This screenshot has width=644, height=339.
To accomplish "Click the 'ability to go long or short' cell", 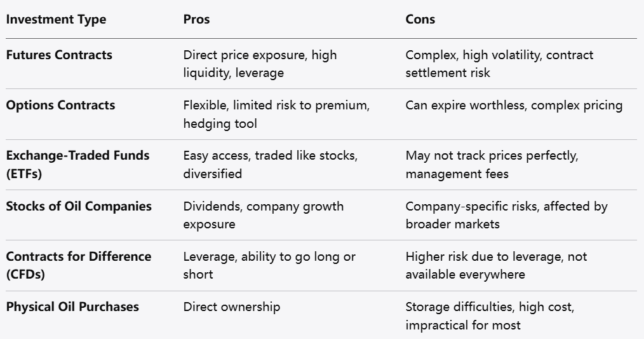I will click(269, 265).
